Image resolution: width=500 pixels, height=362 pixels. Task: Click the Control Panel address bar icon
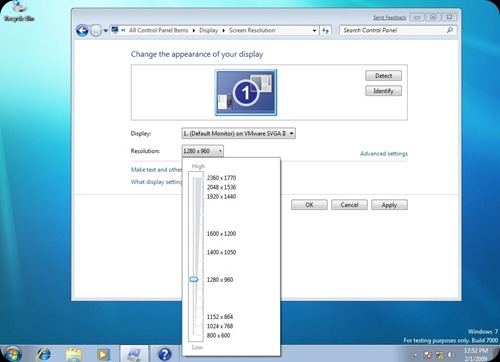[115, 30]
